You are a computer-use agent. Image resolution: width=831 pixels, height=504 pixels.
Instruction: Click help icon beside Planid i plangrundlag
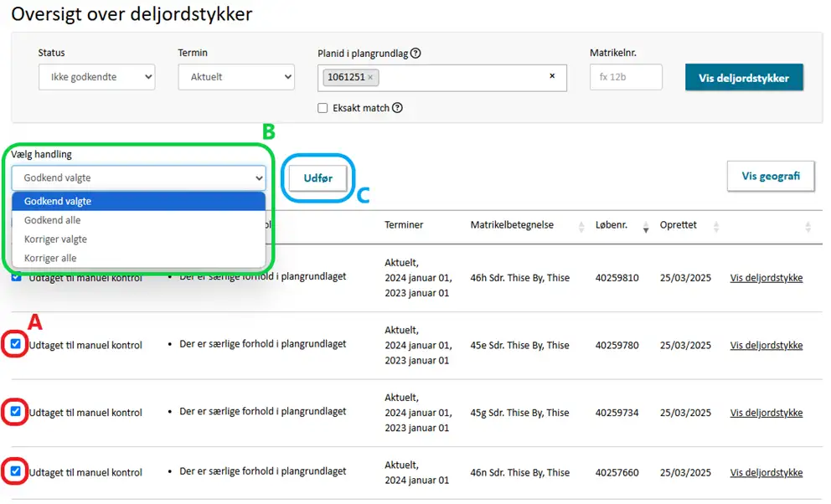pos(416,54)
